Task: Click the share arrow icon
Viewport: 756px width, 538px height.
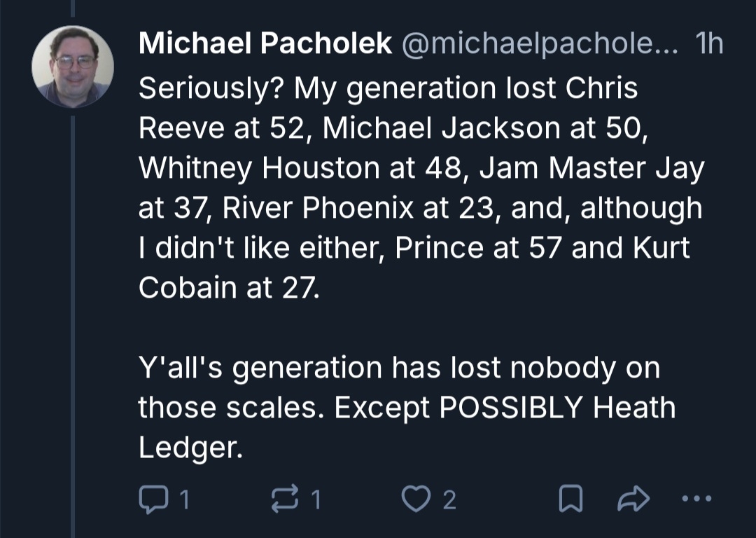Action: click(x=633, y=498)
